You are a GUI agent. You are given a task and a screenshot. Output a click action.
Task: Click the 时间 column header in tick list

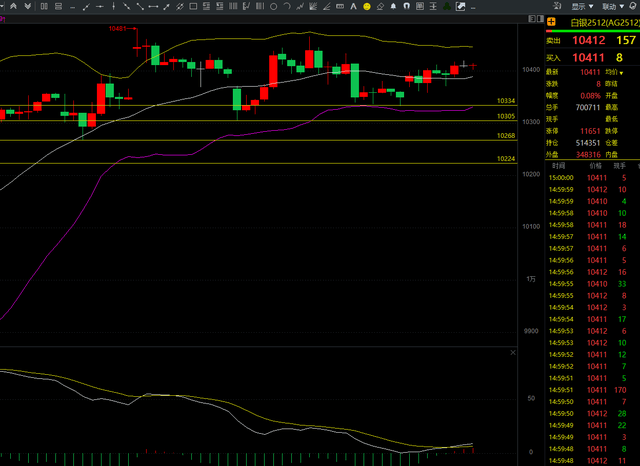pos(557,165)
